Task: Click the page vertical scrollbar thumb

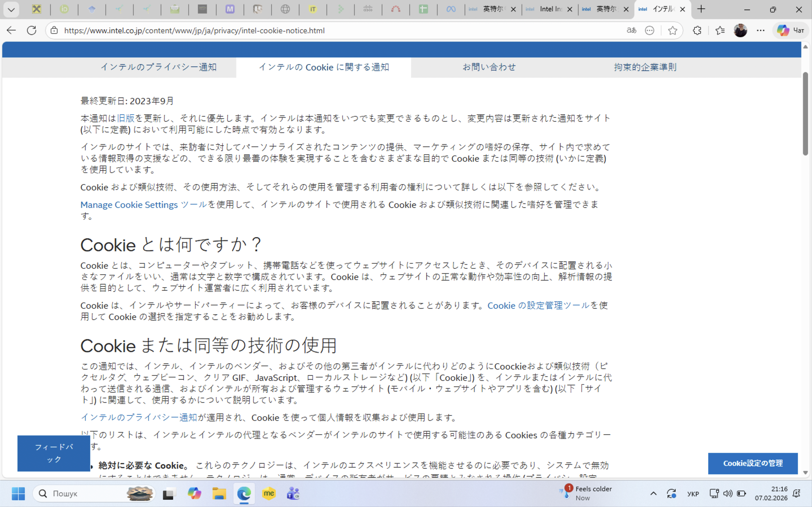Action: 805,114
